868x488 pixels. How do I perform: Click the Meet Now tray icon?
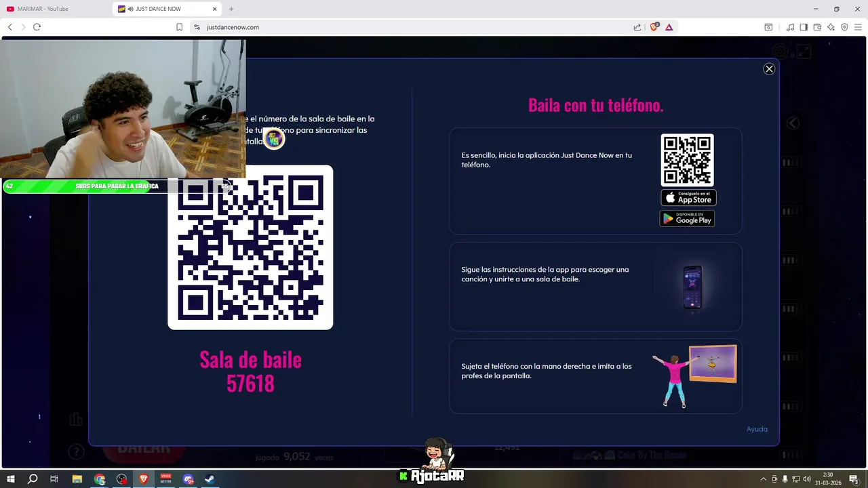(774, 479)
